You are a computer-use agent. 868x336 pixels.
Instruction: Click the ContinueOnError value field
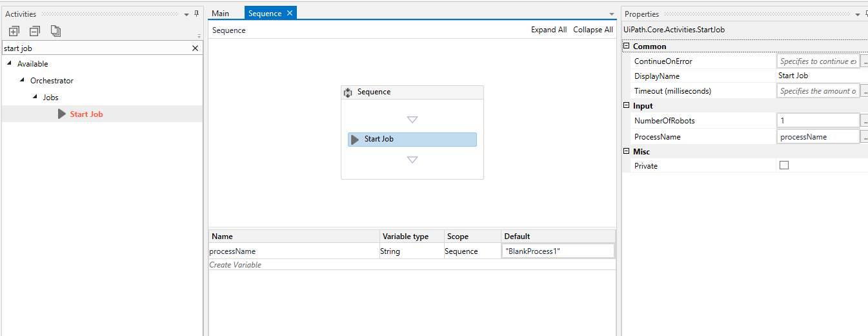pyautogui.click(x=818, y=61)
